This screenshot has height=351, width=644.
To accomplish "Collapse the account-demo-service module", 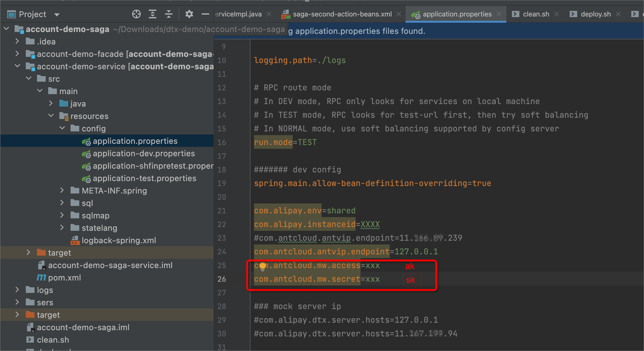I will click(x=17, y=66).
